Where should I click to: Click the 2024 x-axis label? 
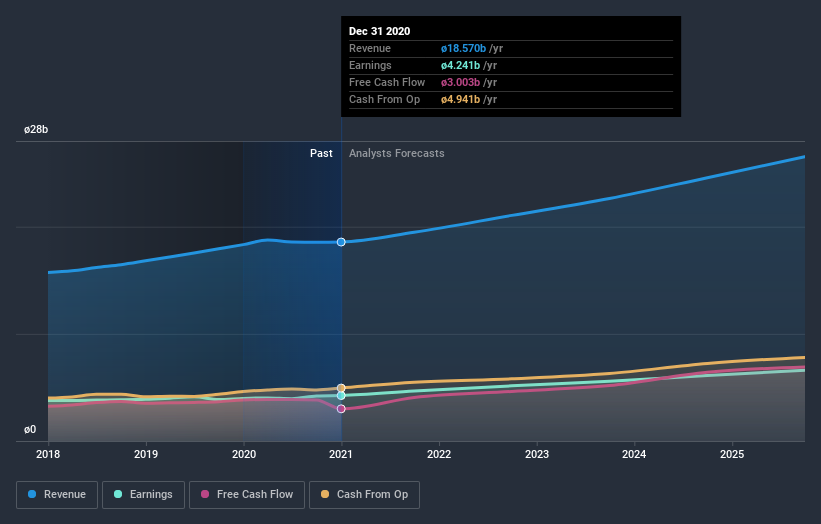point(634,454)
